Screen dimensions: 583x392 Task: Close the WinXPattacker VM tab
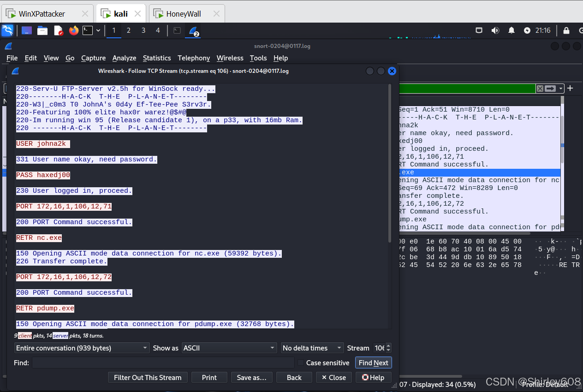coord(85,14)
